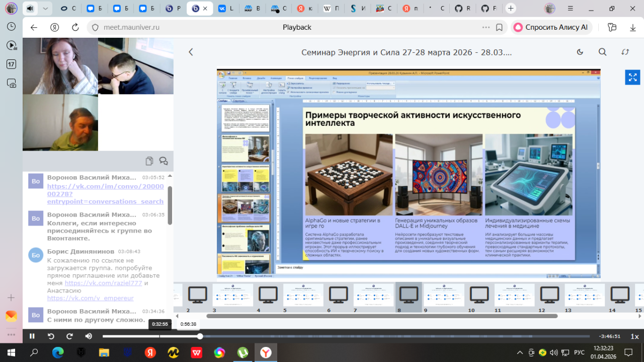Open the 1x playback speed menu
The width and height of the screenshot is (644, 362).
(x=634, y=336)
